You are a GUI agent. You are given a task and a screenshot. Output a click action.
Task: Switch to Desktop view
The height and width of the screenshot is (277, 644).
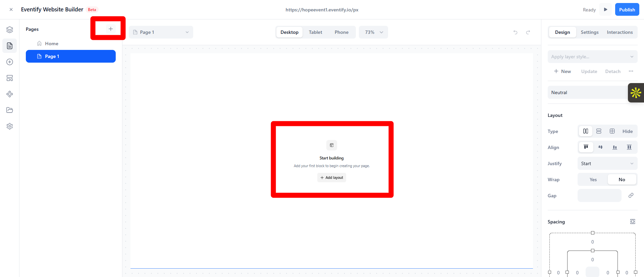click(289, 32)
